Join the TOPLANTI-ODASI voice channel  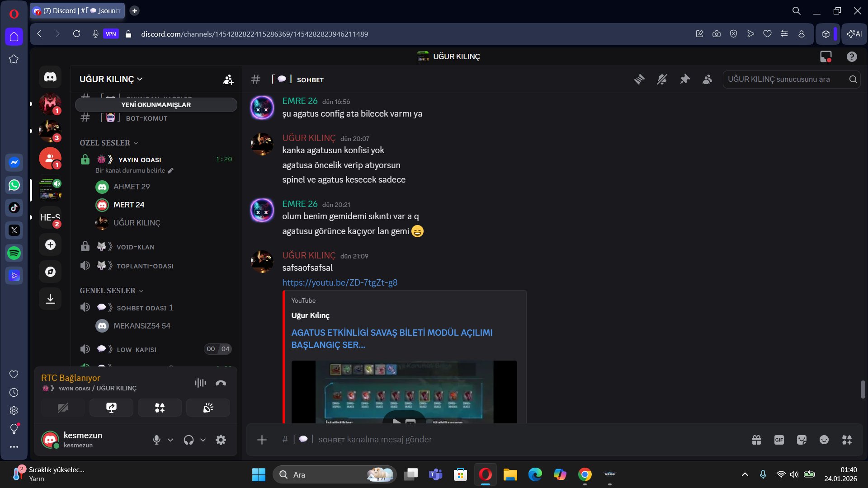(x=156, y=266)
